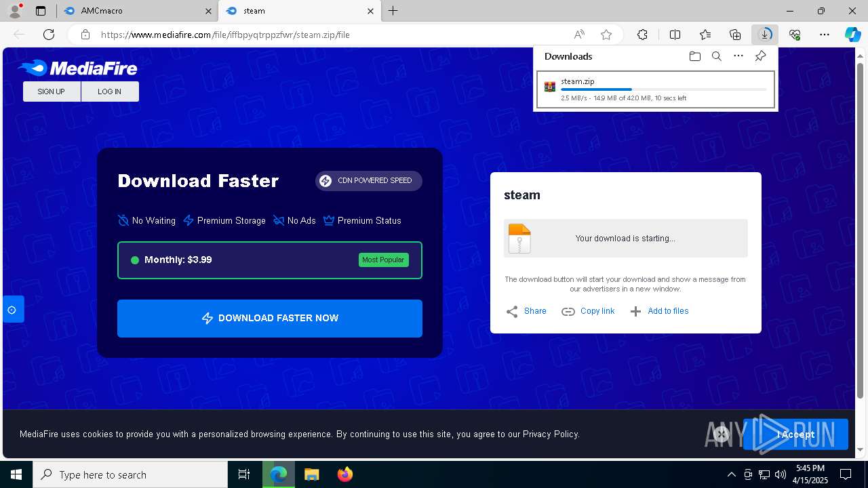This screenshot has height=488, width=868.
Task: Click the steam.zip download progress bar
Action: point(663,89)
